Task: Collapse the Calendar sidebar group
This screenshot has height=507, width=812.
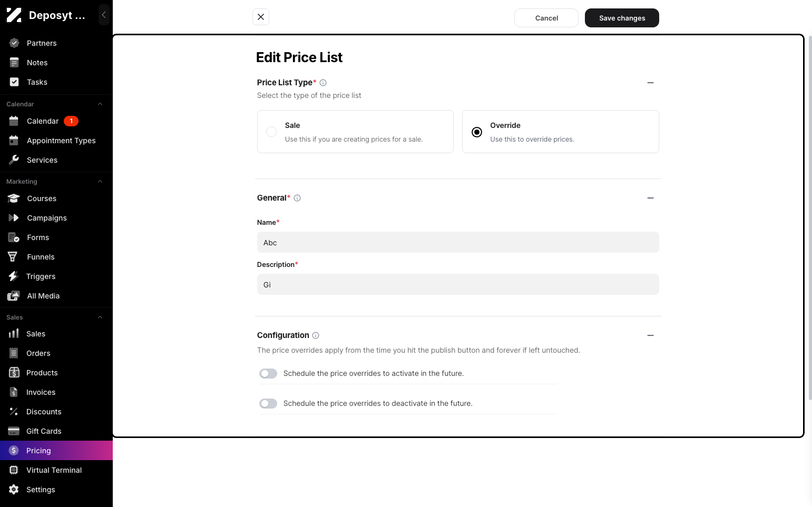Action: click(100, 104)
